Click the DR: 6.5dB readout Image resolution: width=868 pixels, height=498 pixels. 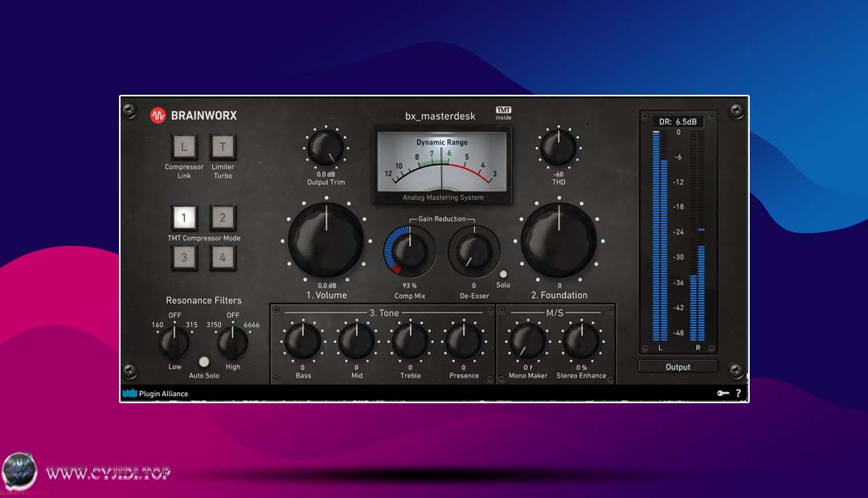(x=678, y=122)
